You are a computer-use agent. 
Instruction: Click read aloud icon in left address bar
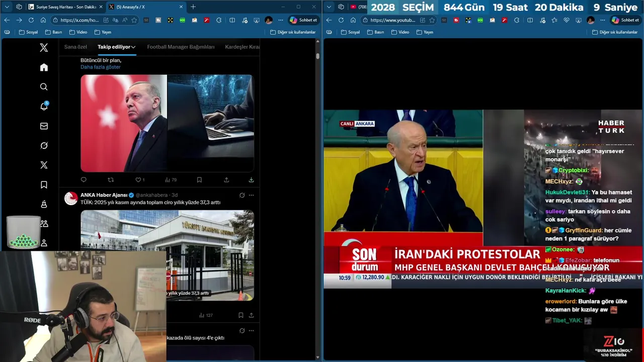tap(124, 20)
